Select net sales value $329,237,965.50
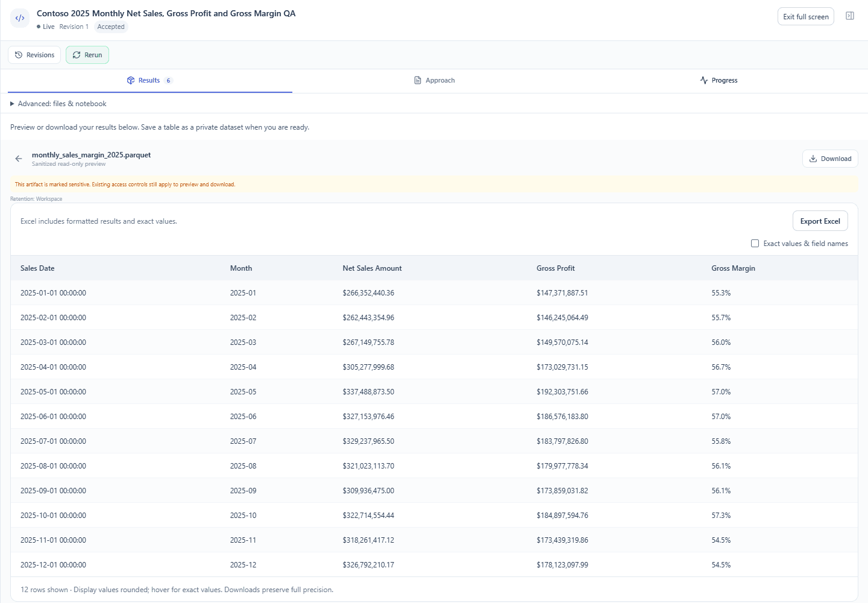The height and width of the screenshot is (603, 868). [x=368, y=441]
